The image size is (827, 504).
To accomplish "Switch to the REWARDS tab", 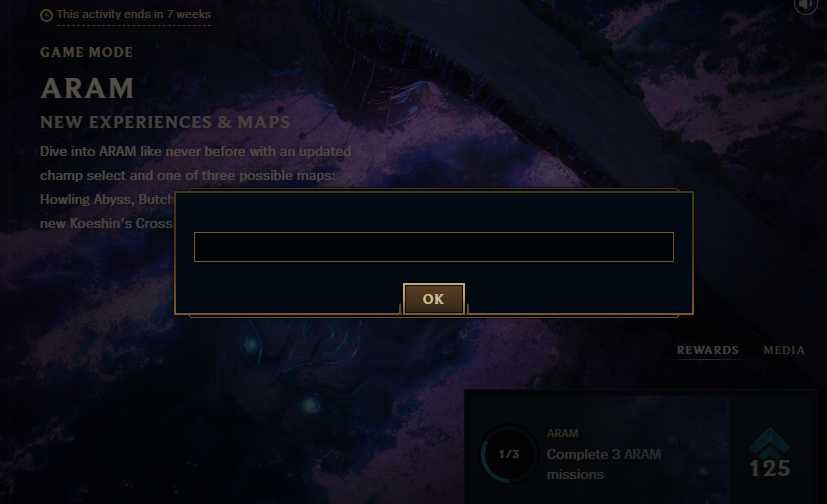I will 707,350.
